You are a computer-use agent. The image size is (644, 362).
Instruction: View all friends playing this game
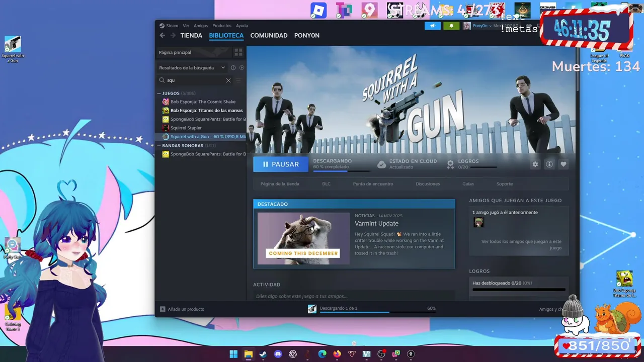coord(521,245)
